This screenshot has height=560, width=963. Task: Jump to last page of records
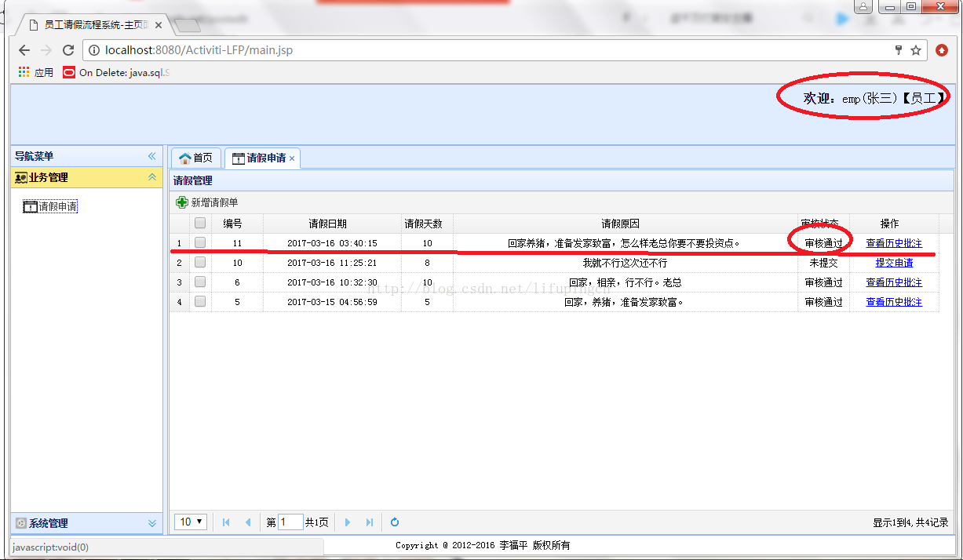(370, 522)
